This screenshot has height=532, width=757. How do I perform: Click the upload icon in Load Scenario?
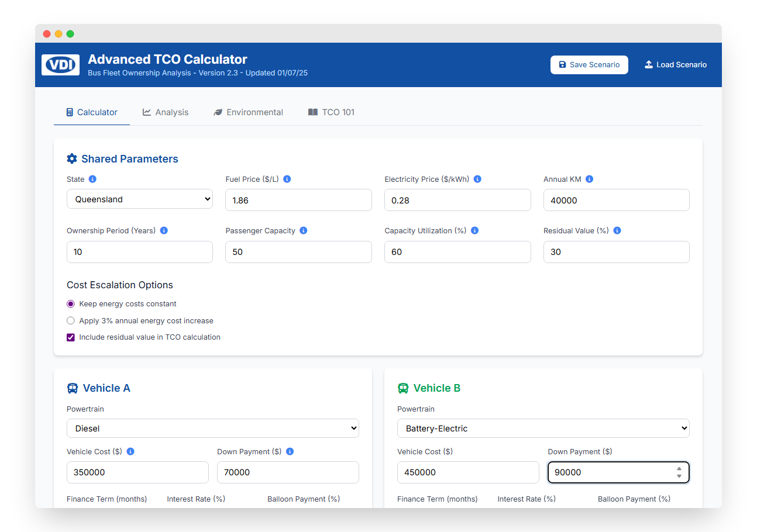[x=649, y=65]
